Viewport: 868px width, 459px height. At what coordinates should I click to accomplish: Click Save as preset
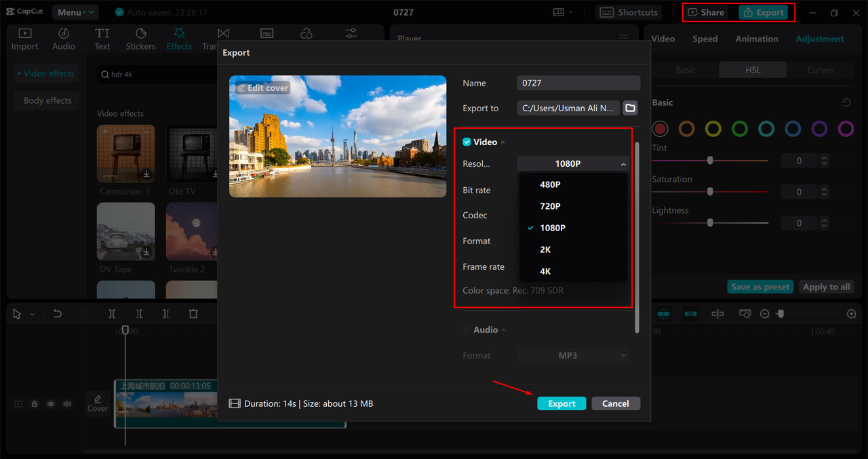(x=760, y=287)
